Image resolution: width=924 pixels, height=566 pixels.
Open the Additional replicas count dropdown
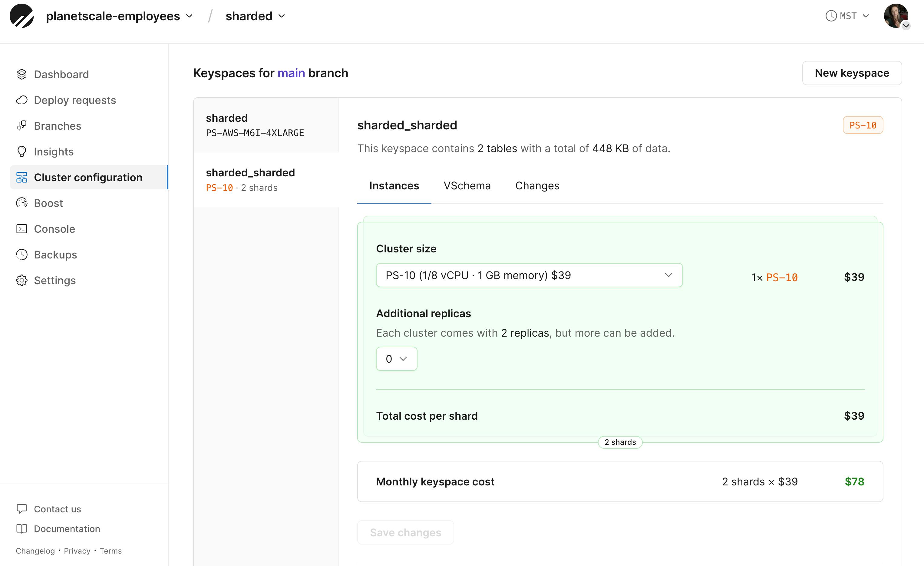click(396, 359)
